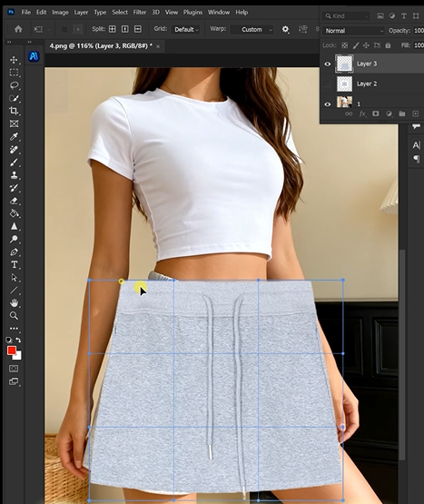Screen dimensions: 424x504
Task: Toggle adjustment layer filter icon
Action: tap(392, 15)
